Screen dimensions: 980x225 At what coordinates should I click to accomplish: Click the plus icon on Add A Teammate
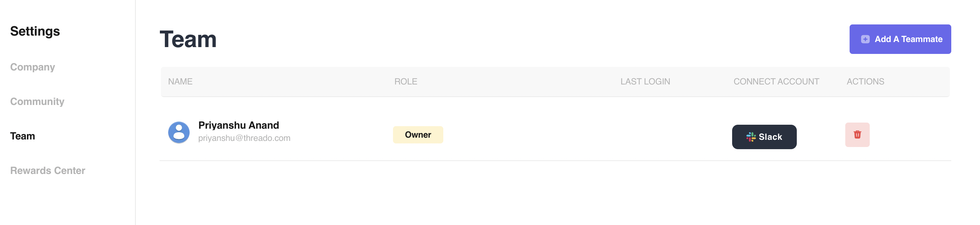tap(865, 39)
